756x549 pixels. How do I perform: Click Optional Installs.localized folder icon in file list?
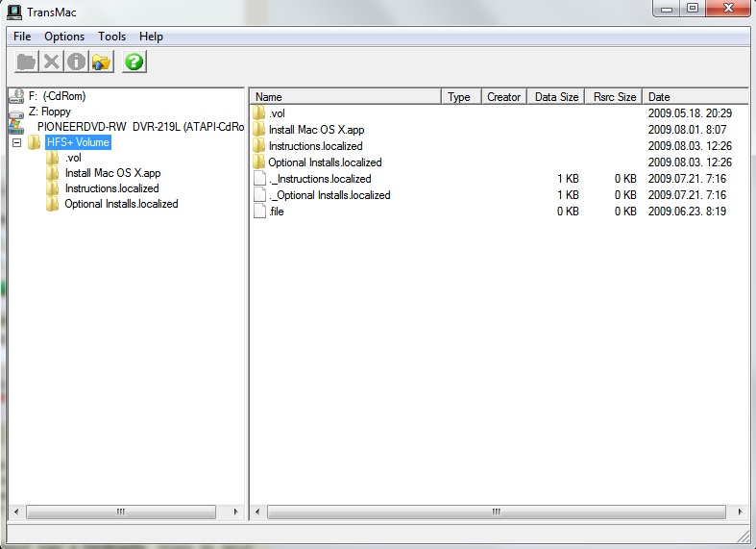(259, 162)
